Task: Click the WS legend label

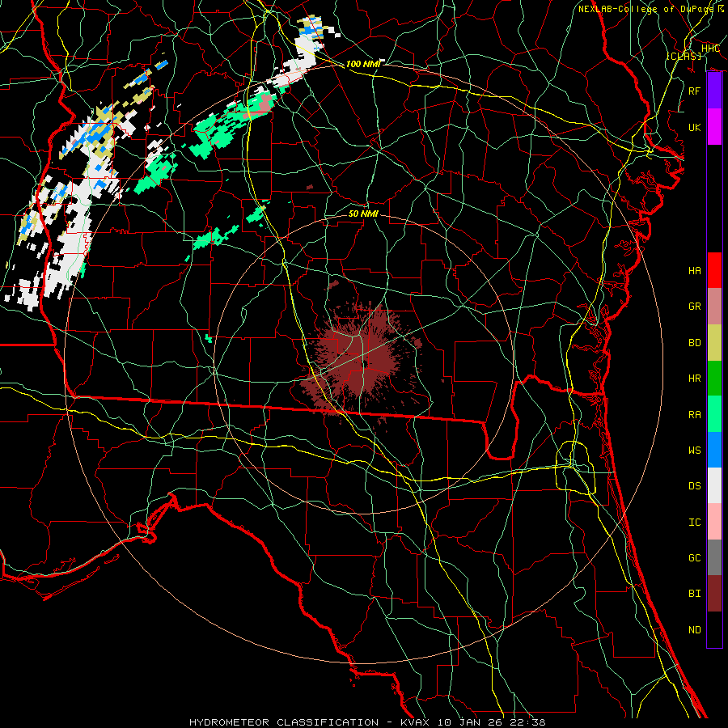Action: click(x=695, y=451)
